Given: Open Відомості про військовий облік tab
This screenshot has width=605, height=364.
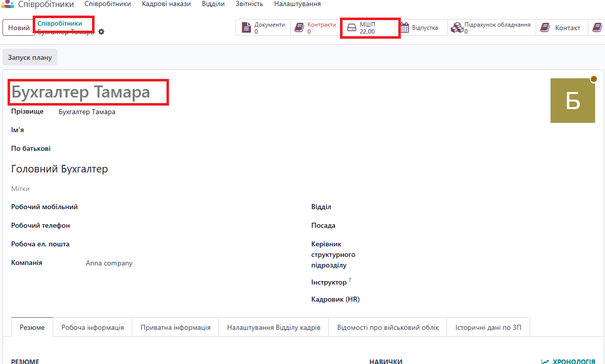Looking at the screenshot, I should pos(388,327).
